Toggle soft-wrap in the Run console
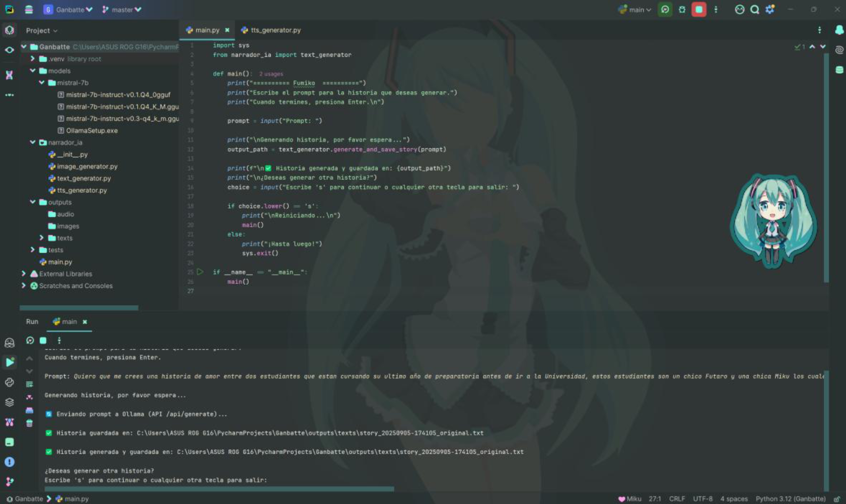Viewport: 846px width, 504px height. (29, 384)
